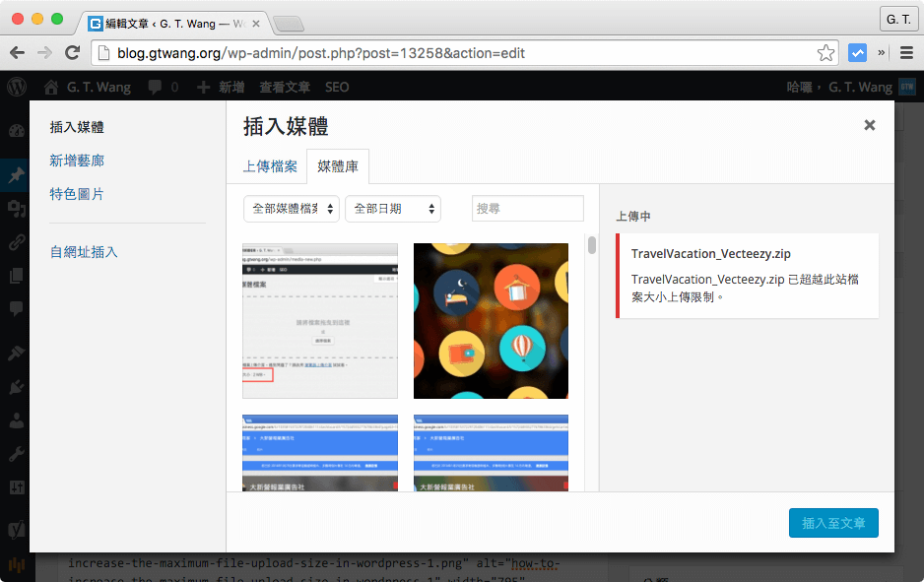
Task: Open the WordPress logo menu
Action: (x=16, y=88)
